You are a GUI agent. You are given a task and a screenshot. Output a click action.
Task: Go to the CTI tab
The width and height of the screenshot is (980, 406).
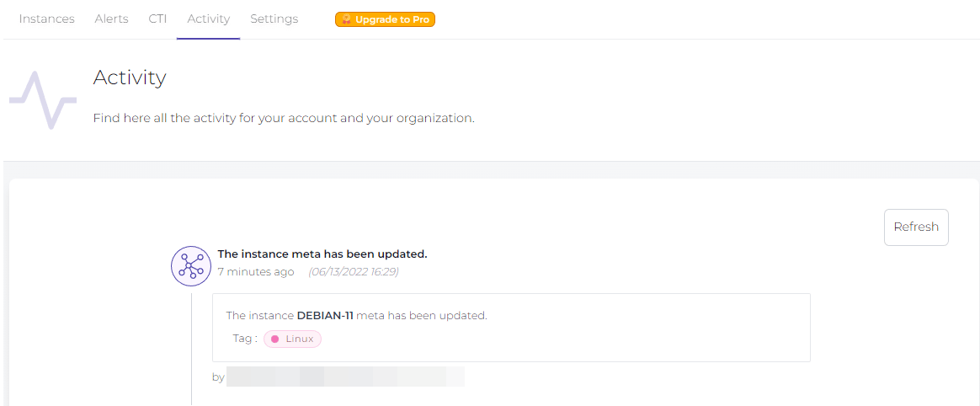[157, 19]
